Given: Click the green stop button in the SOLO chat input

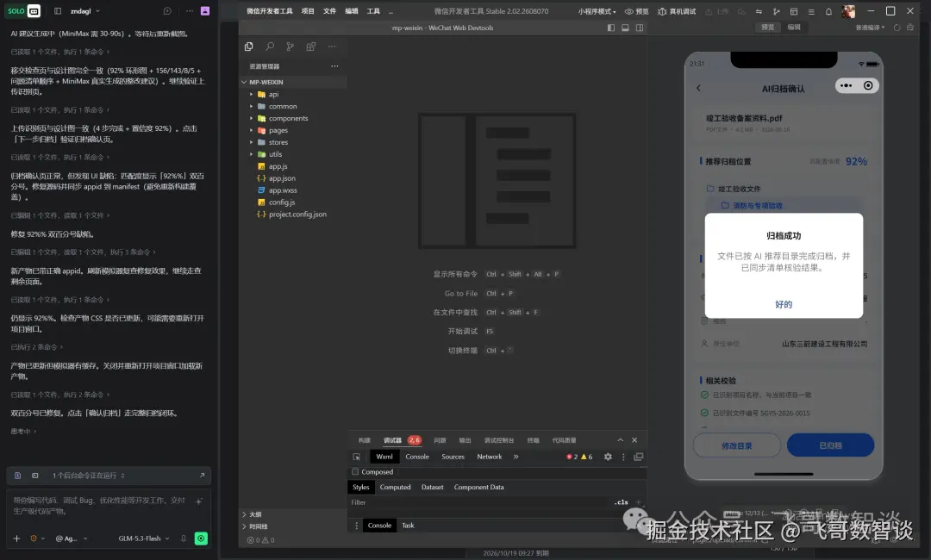Looking at the screenshot, I should 201,538.
